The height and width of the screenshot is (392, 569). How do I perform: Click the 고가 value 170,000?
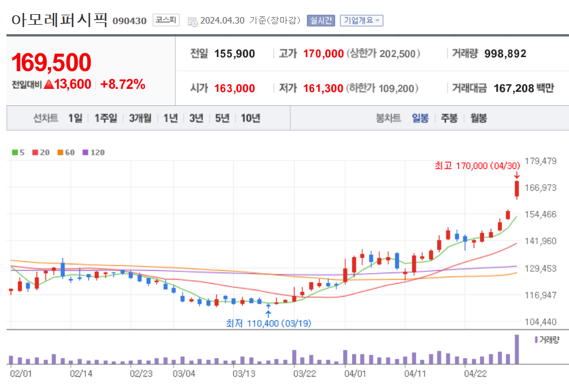click(x=323, y=54)
